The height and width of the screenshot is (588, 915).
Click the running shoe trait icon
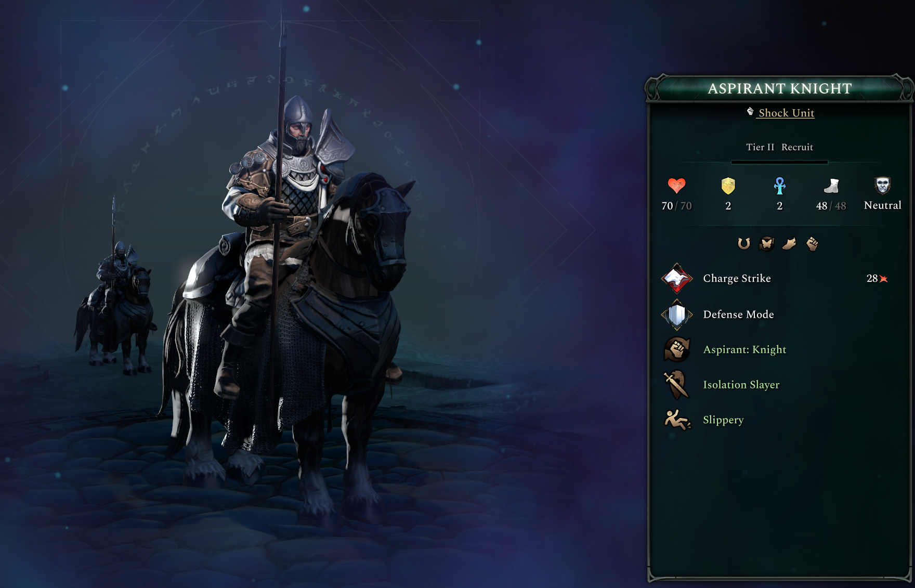point(789,243)
